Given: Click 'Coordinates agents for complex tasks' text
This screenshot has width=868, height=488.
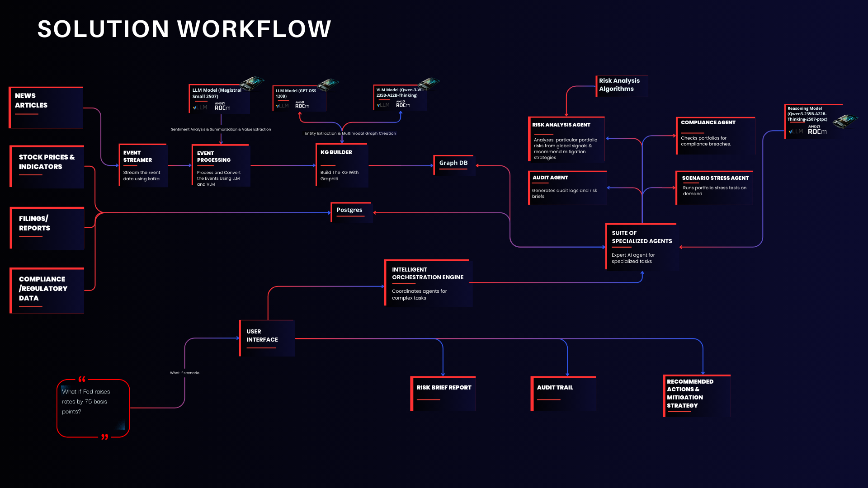Looking at the screenshot, I should coord(419,295).
